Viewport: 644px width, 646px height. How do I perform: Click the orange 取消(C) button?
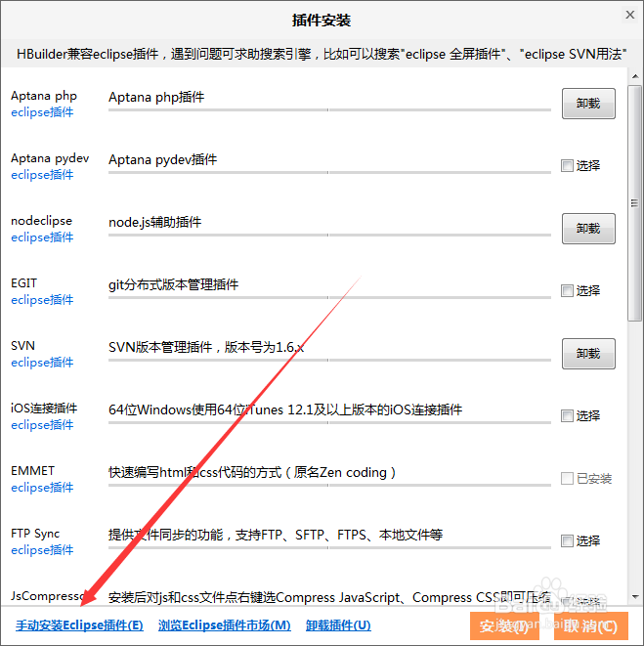[591, 625]
